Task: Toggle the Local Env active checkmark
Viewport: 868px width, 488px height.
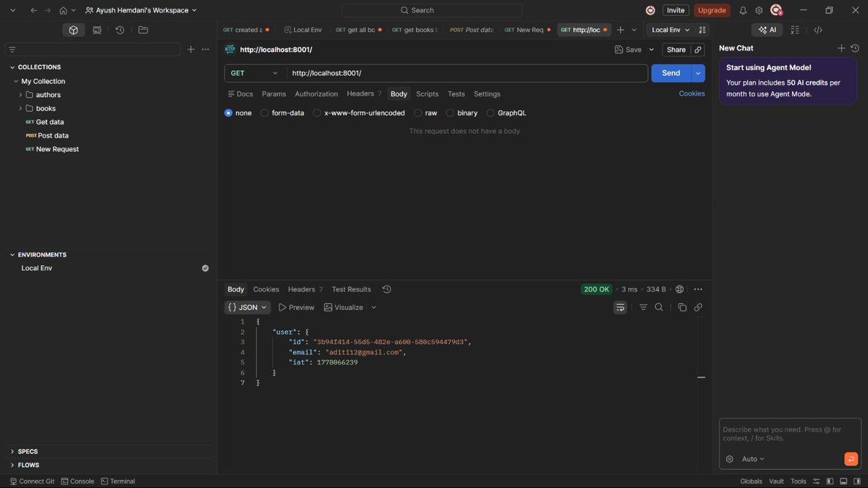Action: 205,268
